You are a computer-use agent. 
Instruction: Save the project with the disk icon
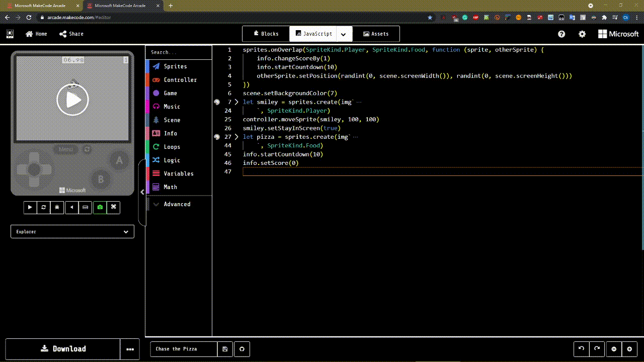click(225, 349)
